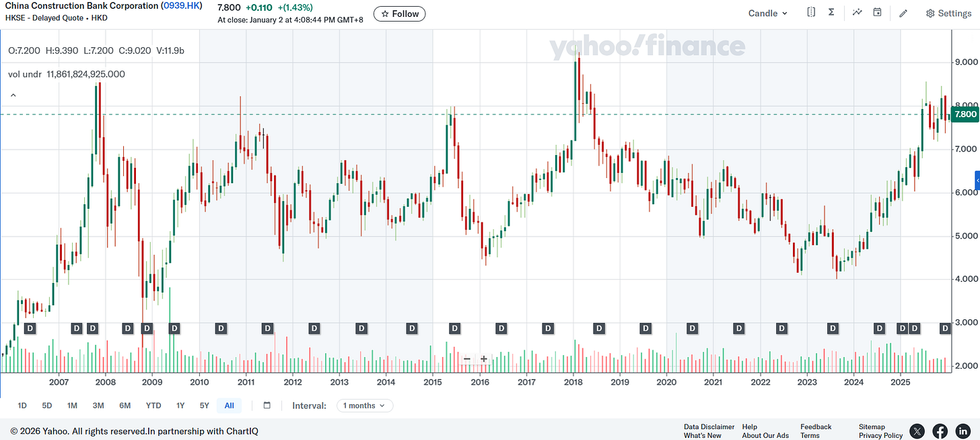Select the 5Y range tab
The width and height of the screenshot is (980, 440).
click(204, 405)
